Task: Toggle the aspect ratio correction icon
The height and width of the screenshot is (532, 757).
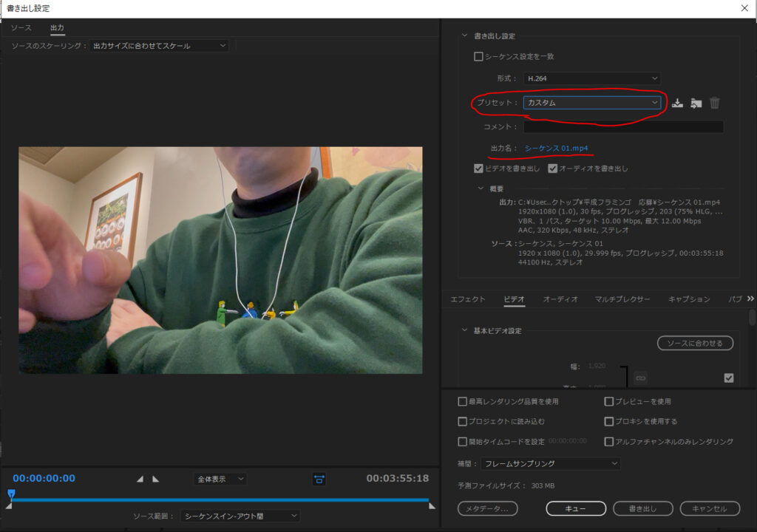Action: pyautogui.click(x=319, y=479)
